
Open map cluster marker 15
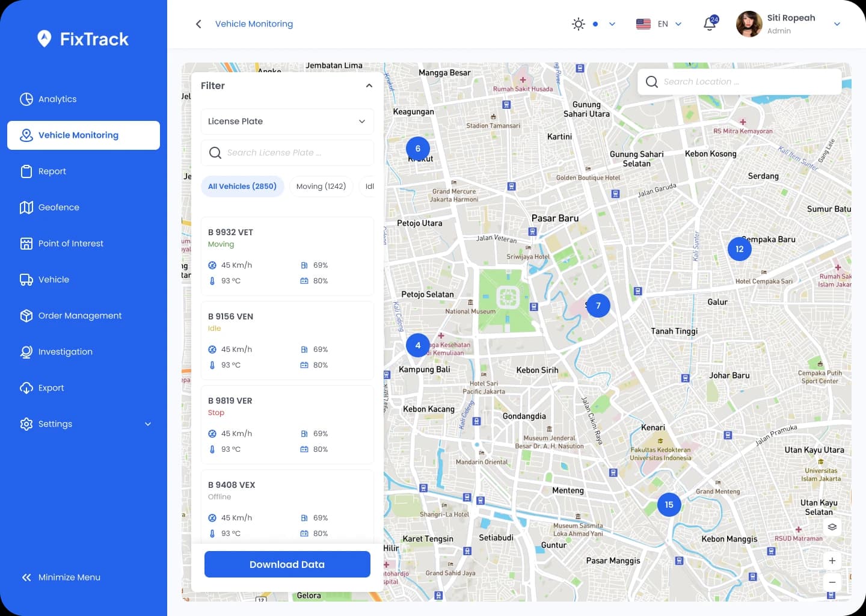point(669,505)
